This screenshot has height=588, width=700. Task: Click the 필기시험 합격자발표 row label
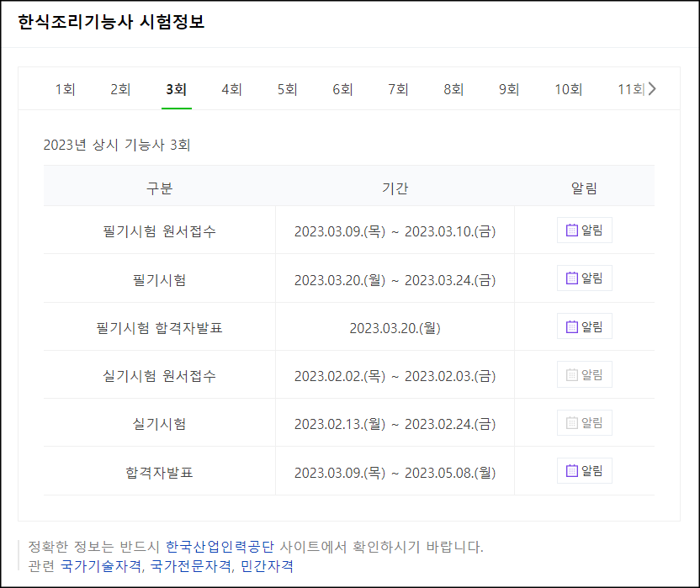(159, 328)
